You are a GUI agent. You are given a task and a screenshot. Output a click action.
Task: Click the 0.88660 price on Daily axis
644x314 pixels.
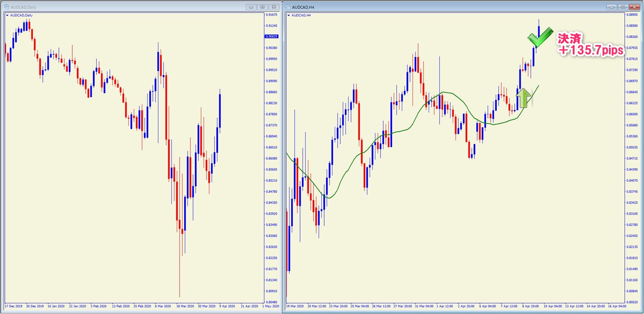point(272,92)
